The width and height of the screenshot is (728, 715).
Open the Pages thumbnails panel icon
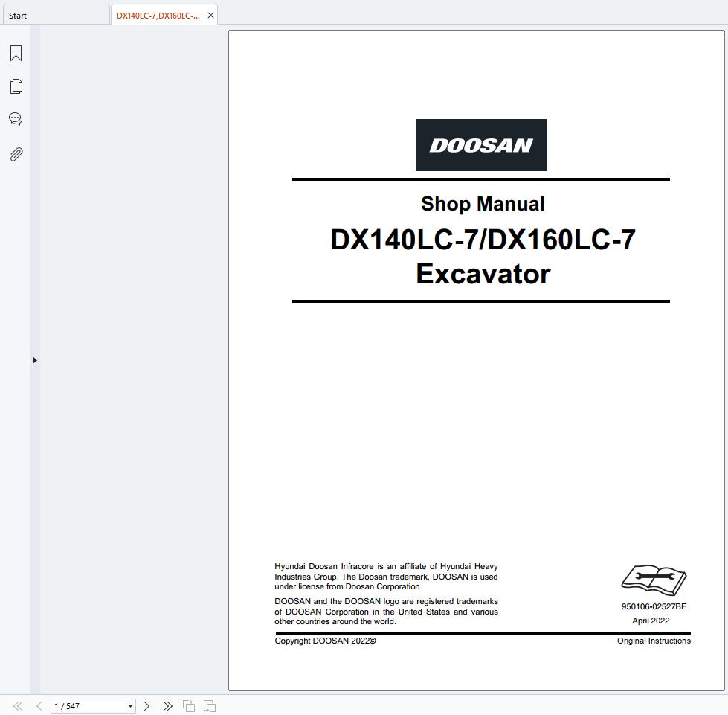pyautogui.click(x=16, y=86)
